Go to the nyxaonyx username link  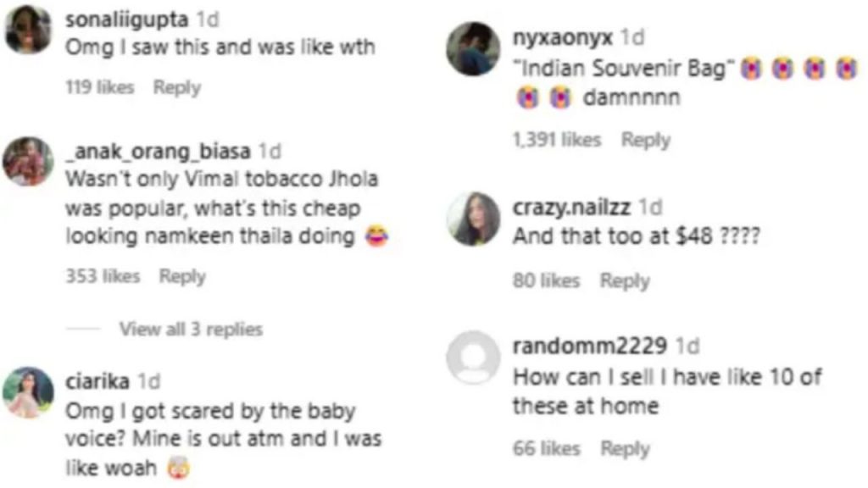pyautogui.click(x=564, y=37)
